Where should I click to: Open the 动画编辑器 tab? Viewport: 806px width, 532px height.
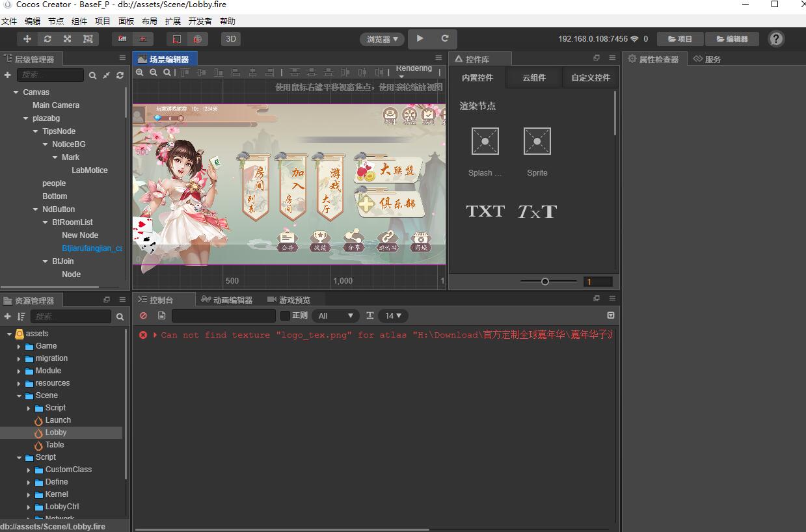click(230, 300)
